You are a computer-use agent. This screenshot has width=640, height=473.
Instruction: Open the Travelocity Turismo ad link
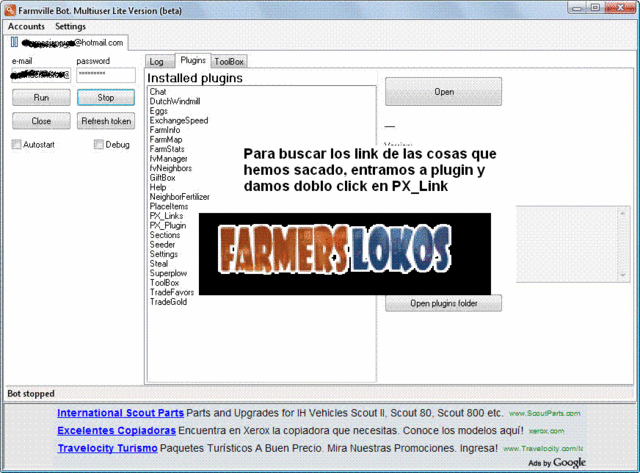pos(107,448)
